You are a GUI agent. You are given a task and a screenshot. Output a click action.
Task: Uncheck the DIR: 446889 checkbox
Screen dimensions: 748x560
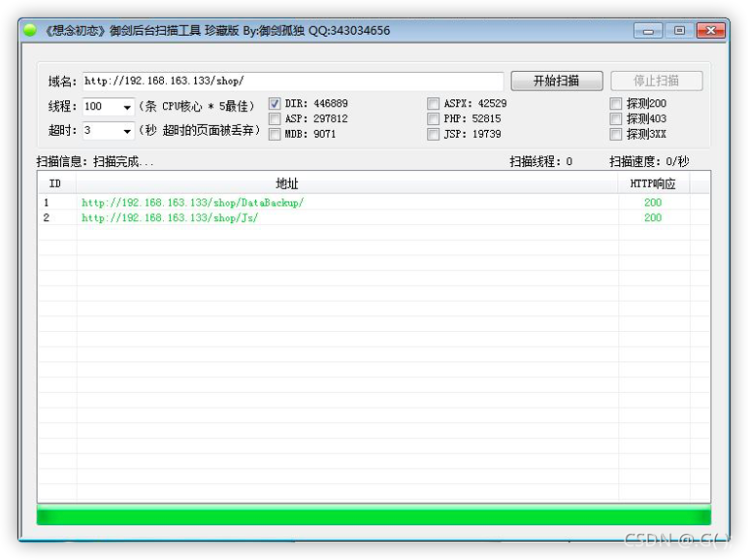point(275,103)
